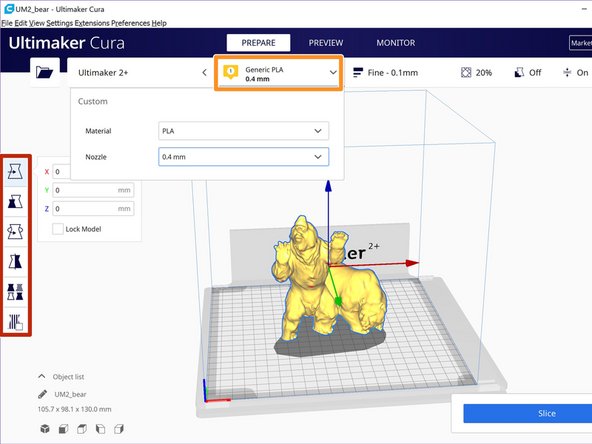Switch to the PREVIEW tab
Image resolution: width=592 pixels, height=444 pixels.
pyautogui.click(x=326, y=43)
